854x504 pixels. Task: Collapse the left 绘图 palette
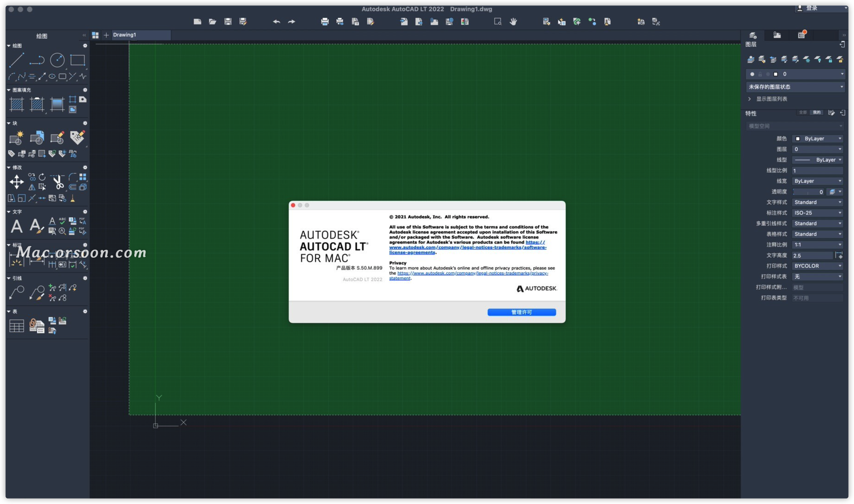84,35
